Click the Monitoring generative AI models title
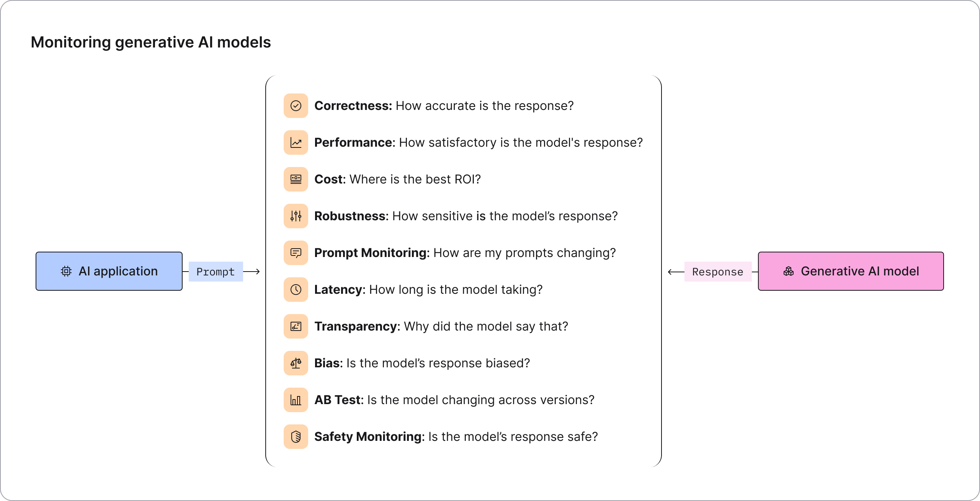The image size is (980, 501). pyautogui.click(x=151, y=42)
